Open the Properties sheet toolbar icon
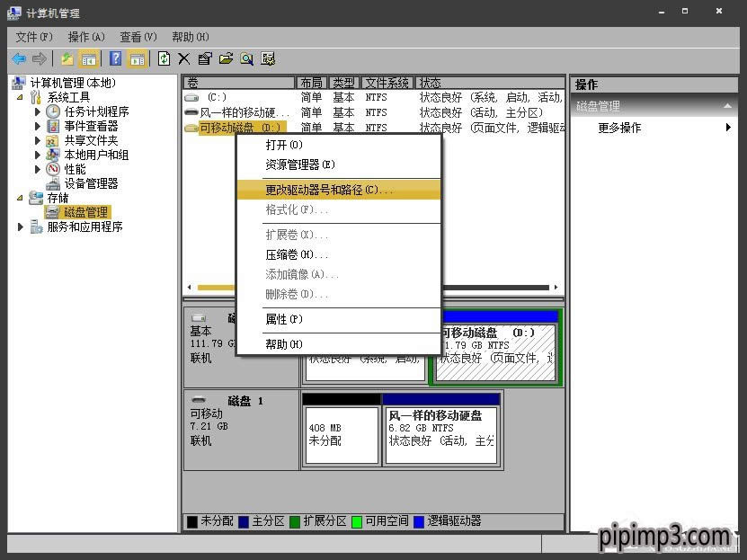The image size is (747, 560). pos(207,58)
